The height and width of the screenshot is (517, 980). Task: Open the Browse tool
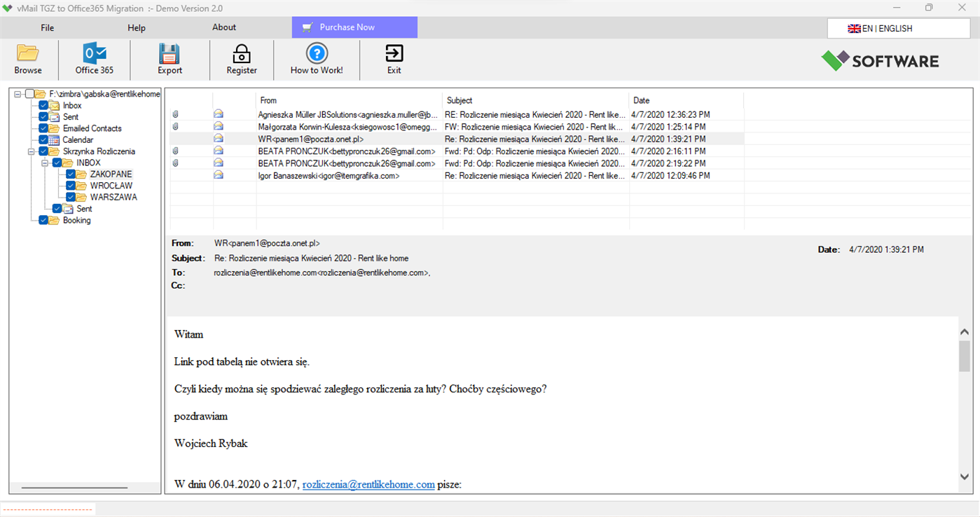tap(27, 59)
